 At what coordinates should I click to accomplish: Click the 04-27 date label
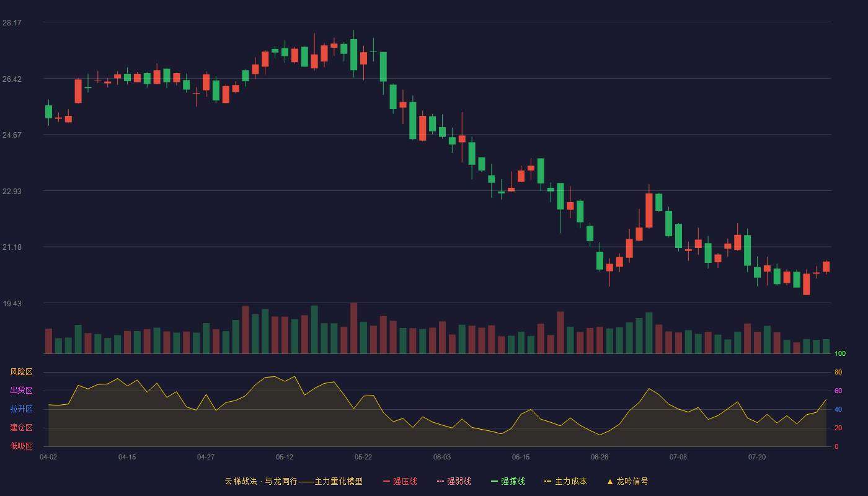tap(206, 457)
